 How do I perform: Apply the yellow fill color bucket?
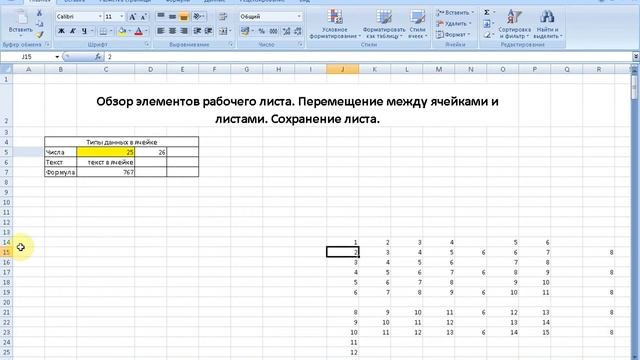(x=122, y=31)
